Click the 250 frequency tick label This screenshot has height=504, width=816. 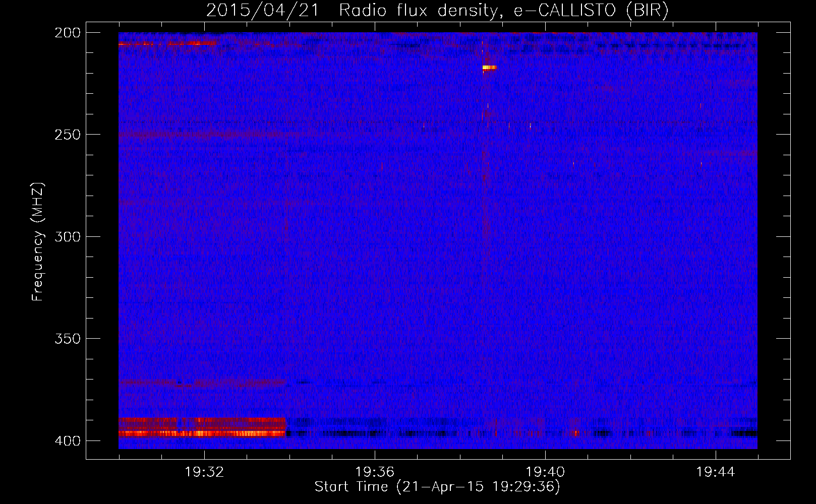(x=68, y=135)
